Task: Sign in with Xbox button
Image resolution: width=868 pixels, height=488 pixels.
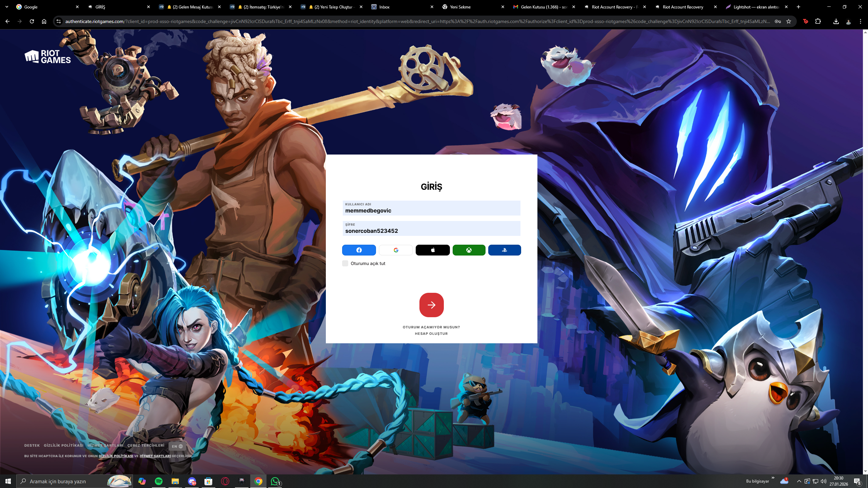Action: (x=469, y=250)
